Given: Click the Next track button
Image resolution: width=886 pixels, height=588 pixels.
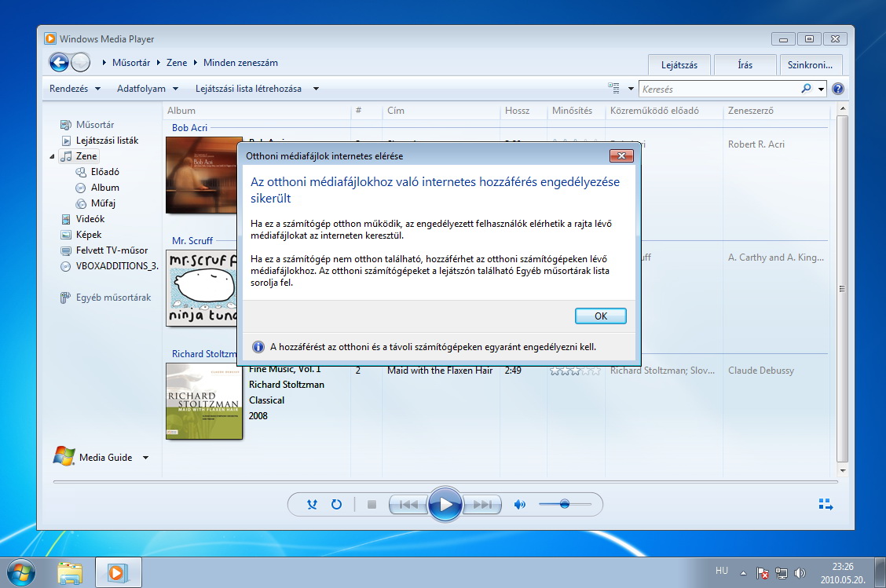Looking at the screenshot, I should tap(482, 504).
